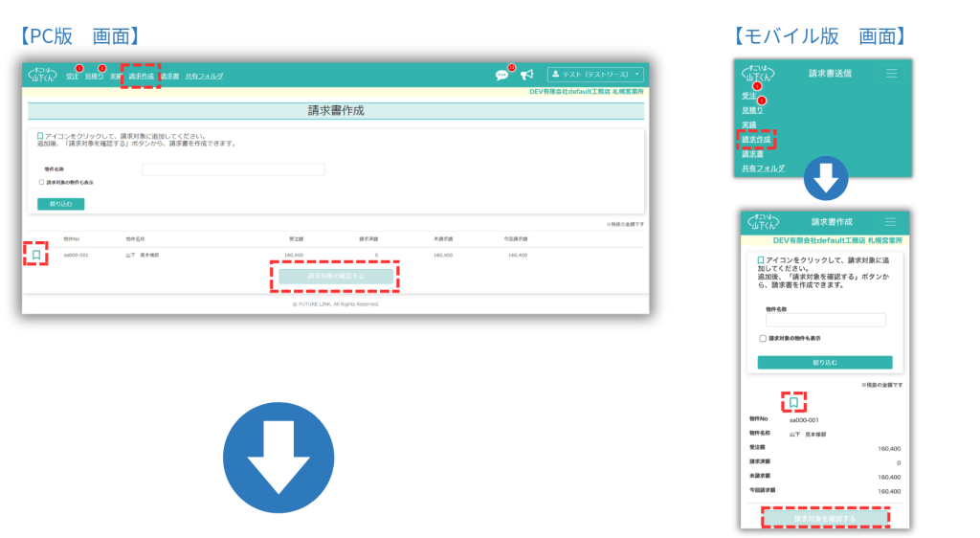Tap 共有フォルダ in the mobile menu
Viewport: 980px width, 538px height.
pyautogui.click(x=763, y=168)
